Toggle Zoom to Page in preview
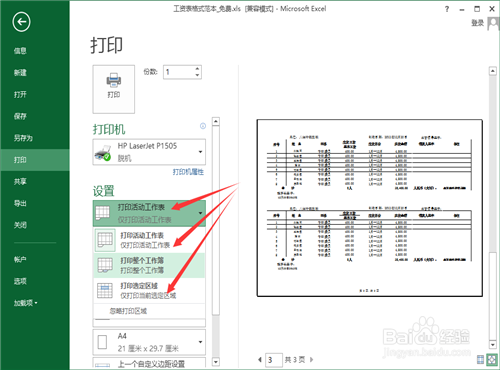 (x=492, y=359)
